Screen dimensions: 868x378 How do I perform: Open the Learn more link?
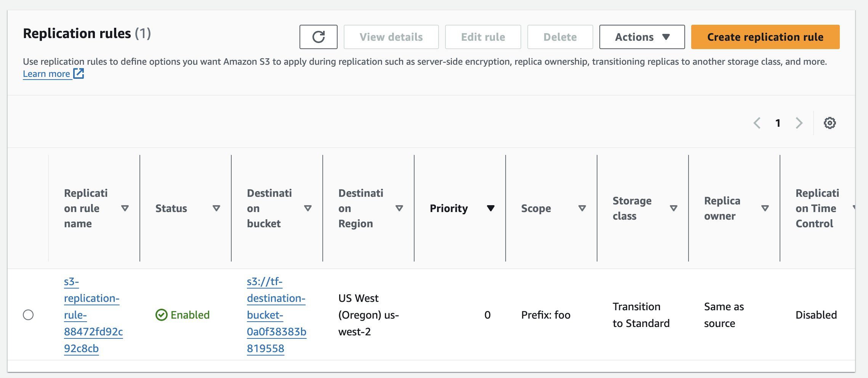point(46,74)
